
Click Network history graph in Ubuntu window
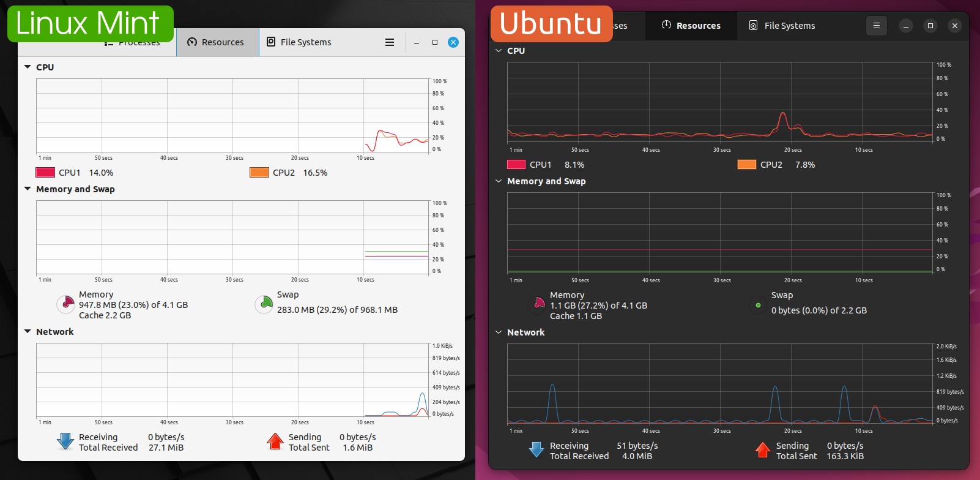coord(721,384)
